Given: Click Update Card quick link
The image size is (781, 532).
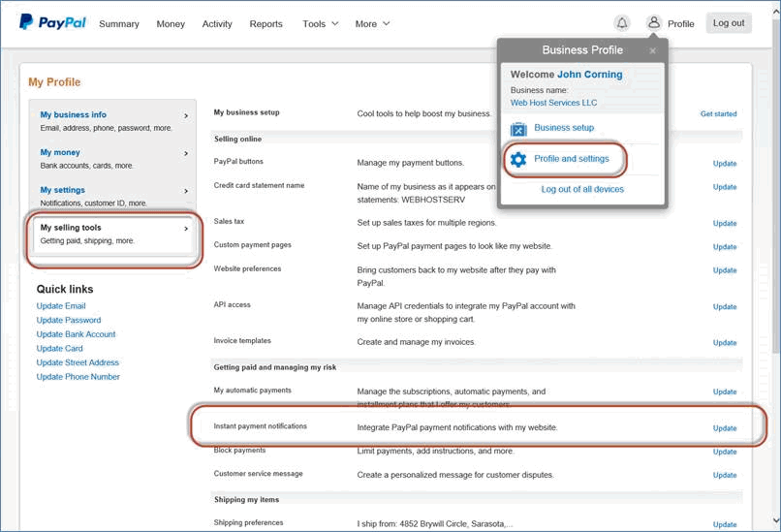Looking at the screenshot, I should click(x=59, y=349).
